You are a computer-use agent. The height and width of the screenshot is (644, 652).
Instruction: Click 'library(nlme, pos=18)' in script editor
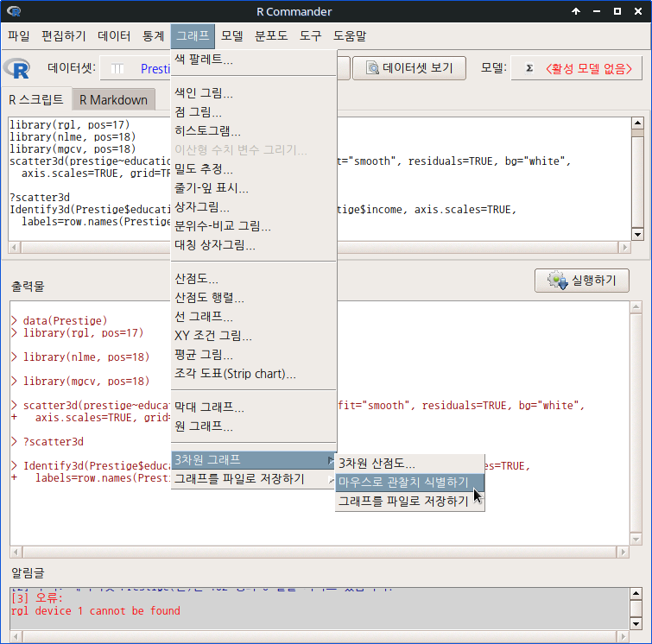coord(73,136)
